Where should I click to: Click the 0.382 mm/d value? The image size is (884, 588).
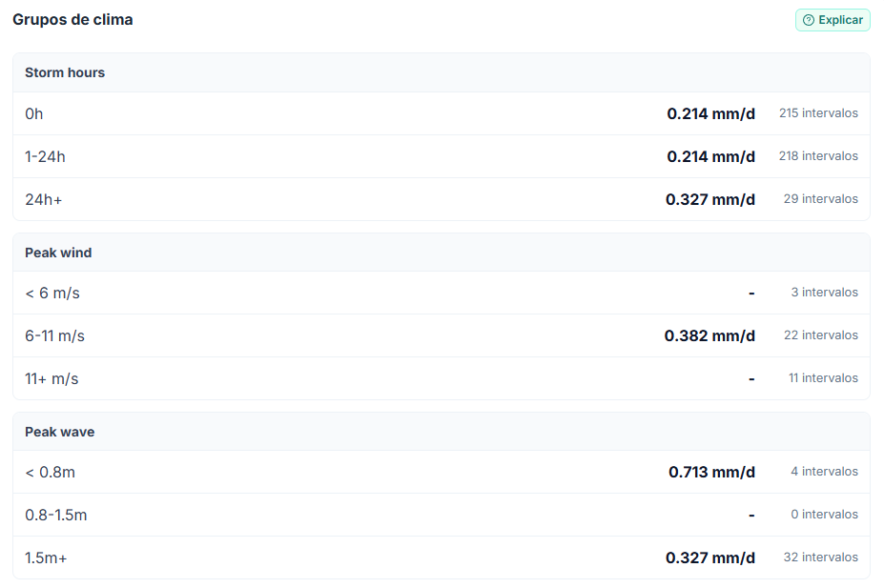click(709, 335)
